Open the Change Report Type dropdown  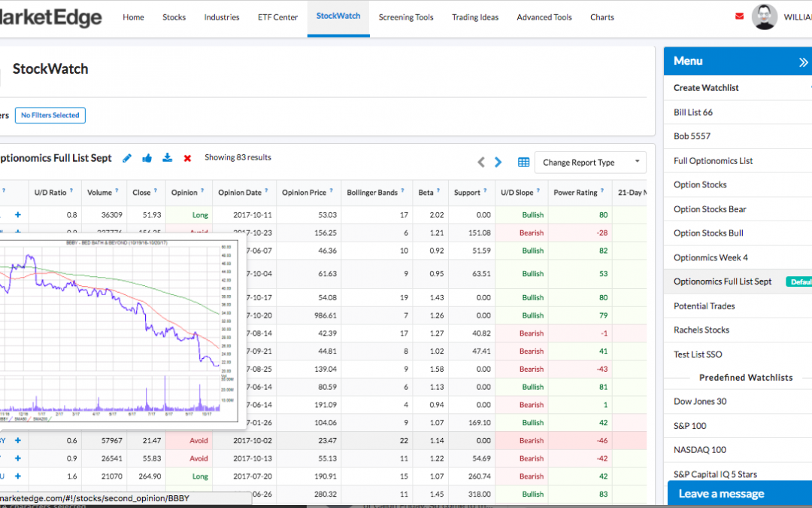pos(590,163)
